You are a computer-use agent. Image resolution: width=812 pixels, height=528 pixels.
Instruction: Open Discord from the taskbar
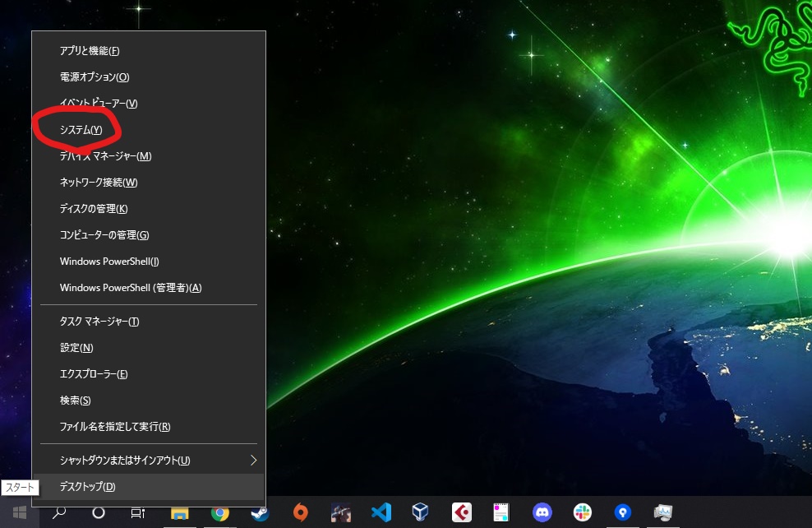(x=542, y=512)
